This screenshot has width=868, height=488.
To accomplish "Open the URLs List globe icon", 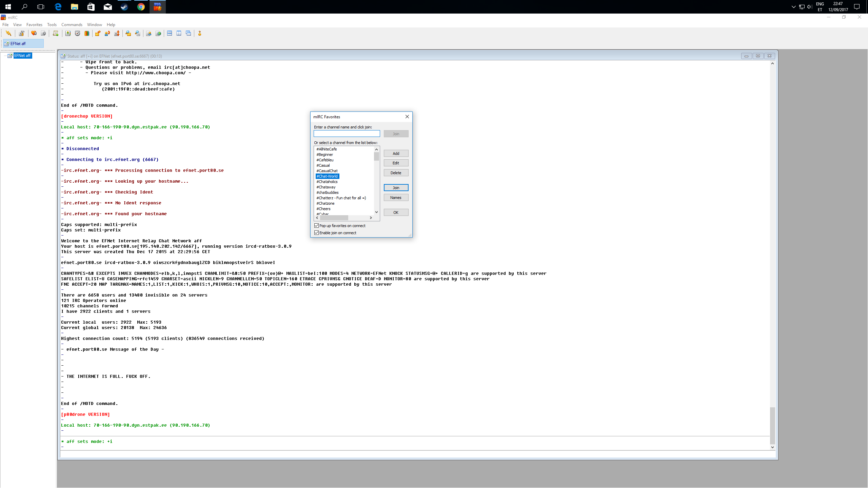I will point(158,33).
